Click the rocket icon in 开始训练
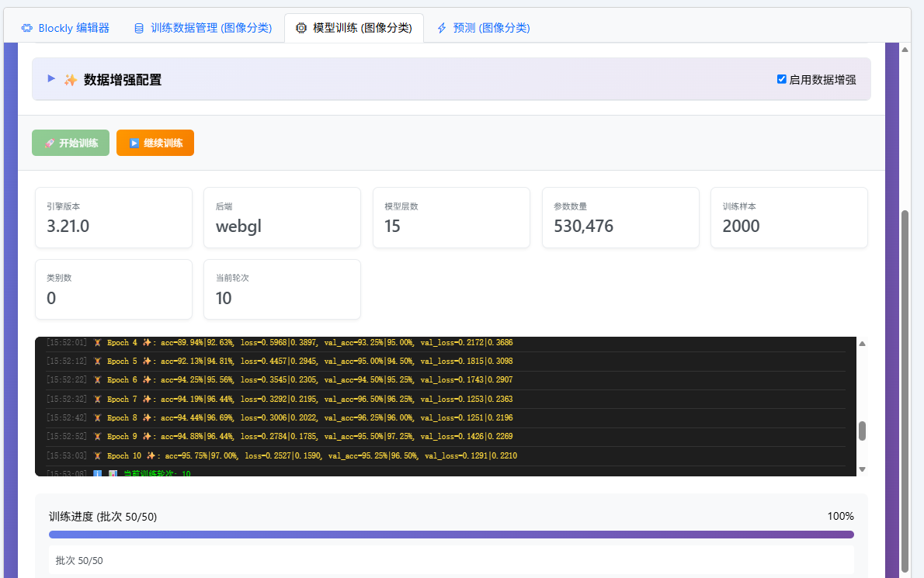Image resolution: width=924 pixels, height=578 pixels. coord(50,143)
